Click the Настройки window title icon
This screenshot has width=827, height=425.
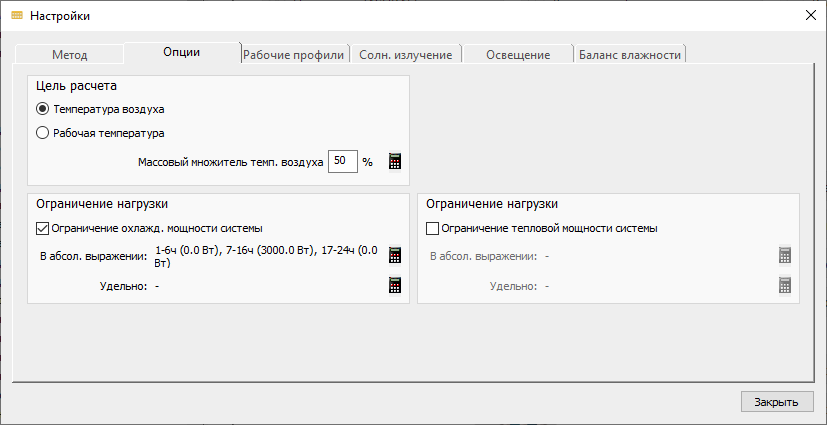point(17,16)
